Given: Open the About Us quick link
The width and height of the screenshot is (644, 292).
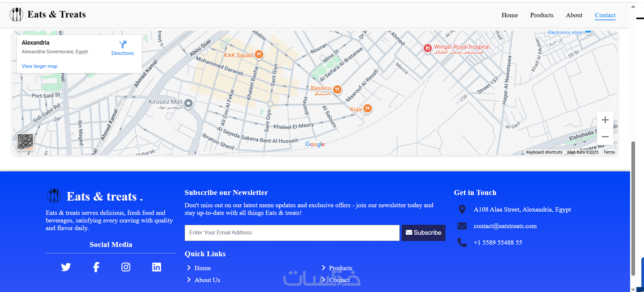Looking at the screenshot, I should [207, 280].
